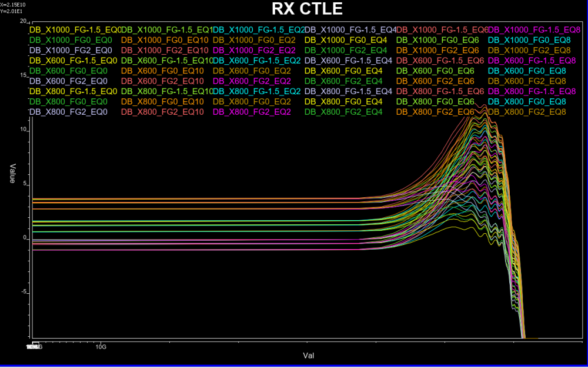Click the 10G tick on X-axis

[101, 346]
